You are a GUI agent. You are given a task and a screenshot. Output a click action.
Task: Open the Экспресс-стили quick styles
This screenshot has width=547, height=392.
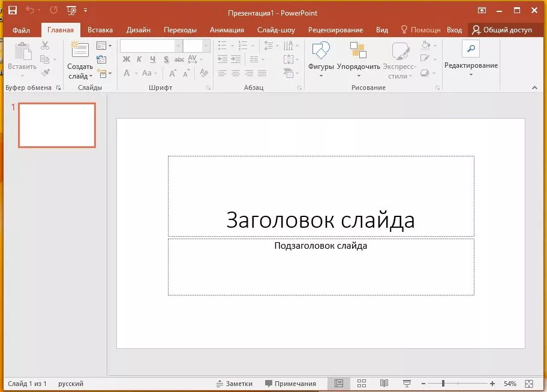pyautogui.click(x=399, y=60)
